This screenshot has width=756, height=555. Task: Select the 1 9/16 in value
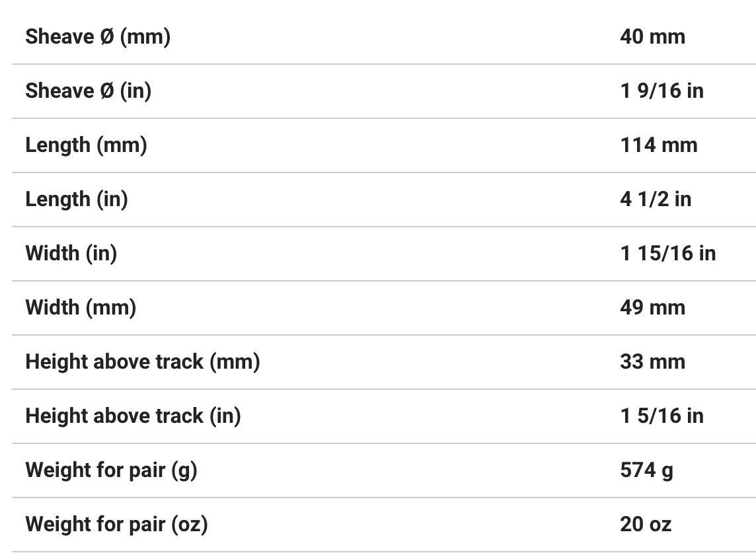click(661, 91)
